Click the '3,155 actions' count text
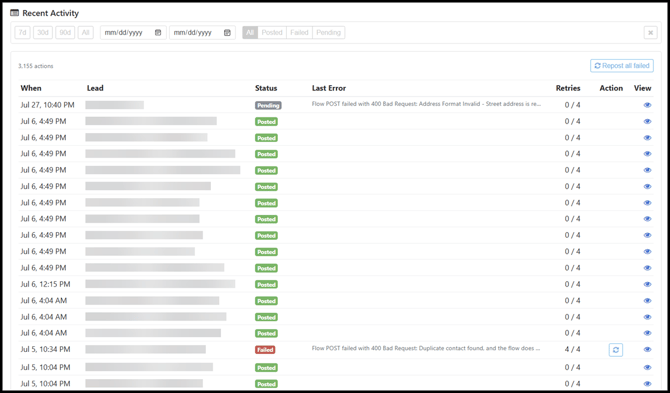 pos(35,66)
